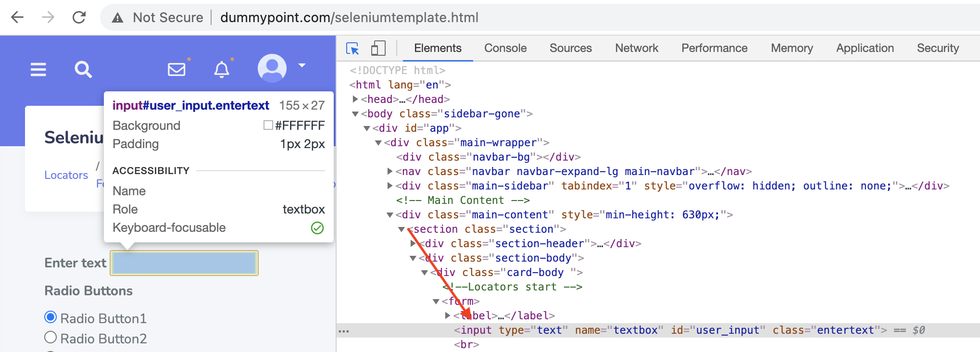Select Radio Button2
This screenshot has width=980, height=352.
point(50,338)
